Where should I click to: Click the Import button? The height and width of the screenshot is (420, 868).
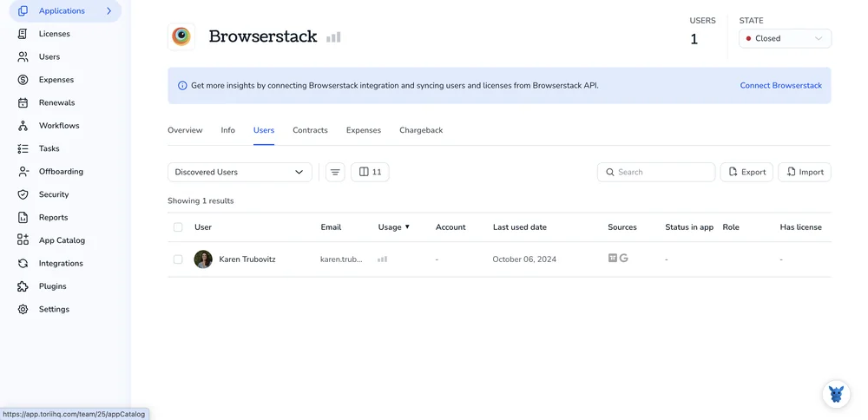tap(805, 172)
